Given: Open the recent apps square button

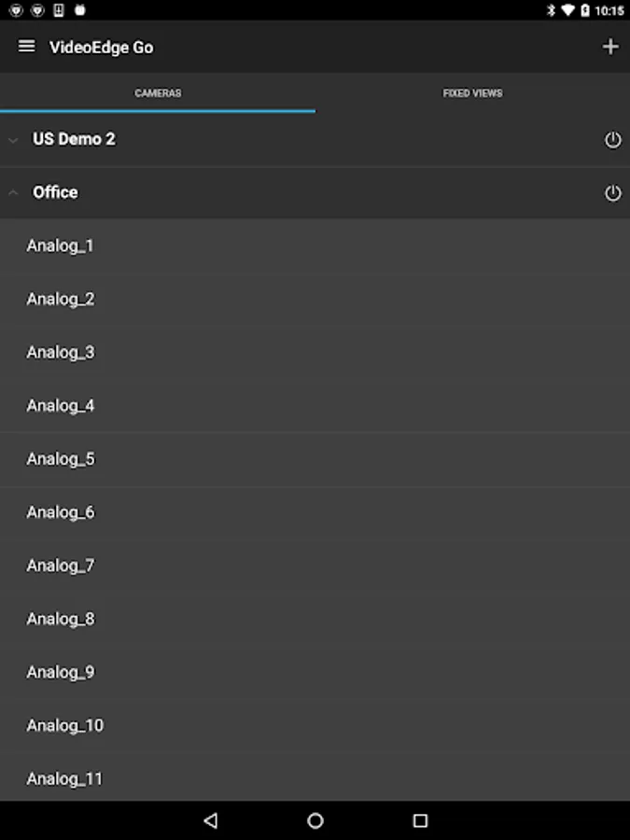Looking at the screenshot, I should pyautogui.click(x=420, y=820).
